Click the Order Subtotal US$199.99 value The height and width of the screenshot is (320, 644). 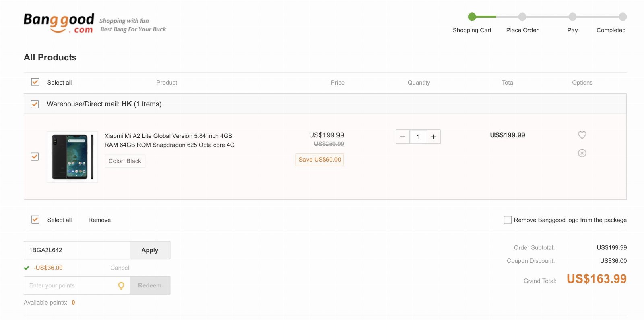coord(611,247)
